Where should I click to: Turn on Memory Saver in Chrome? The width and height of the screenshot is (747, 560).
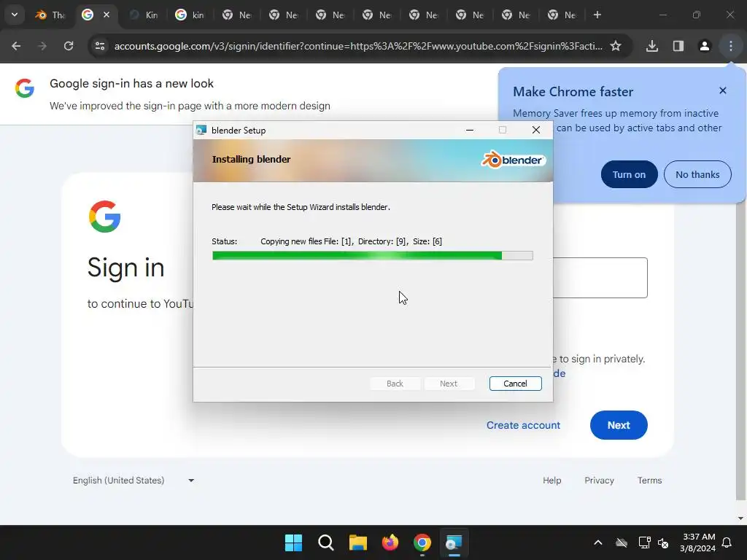(x=629, y=174)
